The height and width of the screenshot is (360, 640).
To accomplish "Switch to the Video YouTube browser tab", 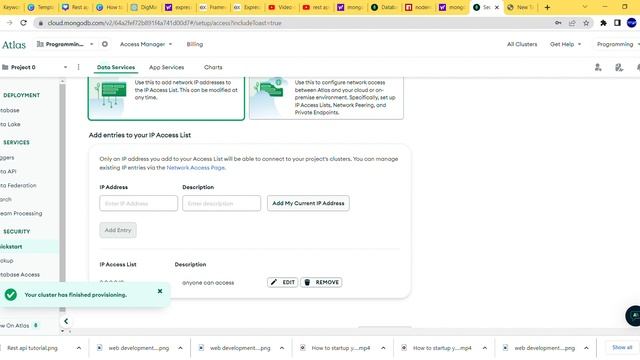I will click(281, 7).
